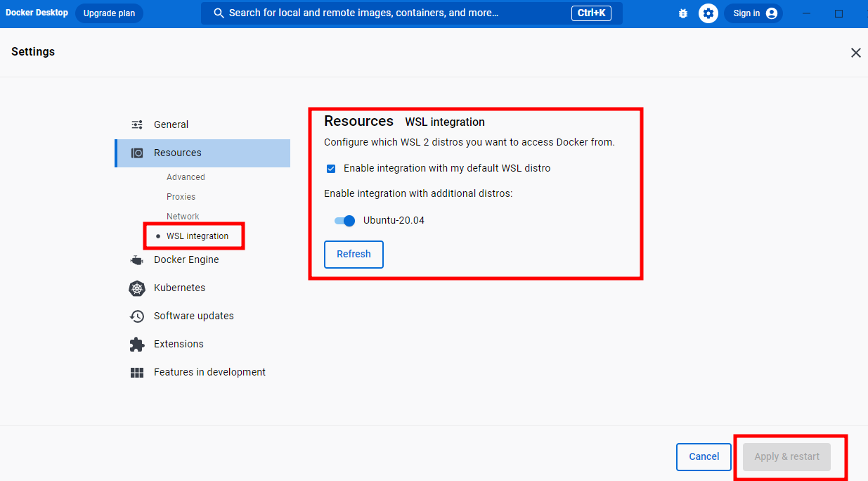
Task: Minimize the Docker Desktop window
Action: click(806, 13)
